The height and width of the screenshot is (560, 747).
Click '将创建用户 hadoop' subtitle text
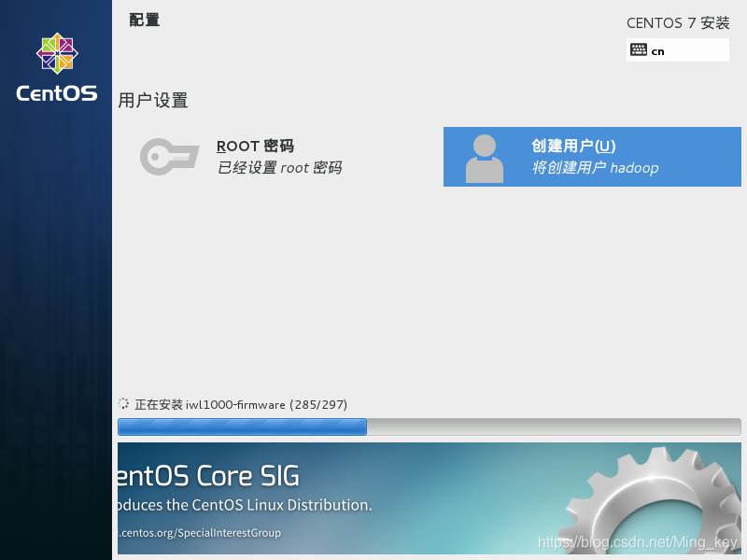595,168
